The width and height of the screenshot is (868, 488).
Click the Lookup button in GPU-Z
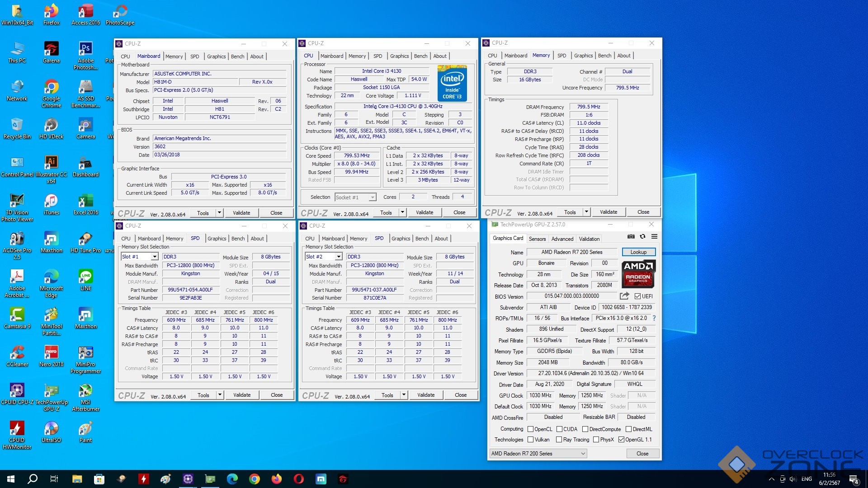[x=638, y=252]
